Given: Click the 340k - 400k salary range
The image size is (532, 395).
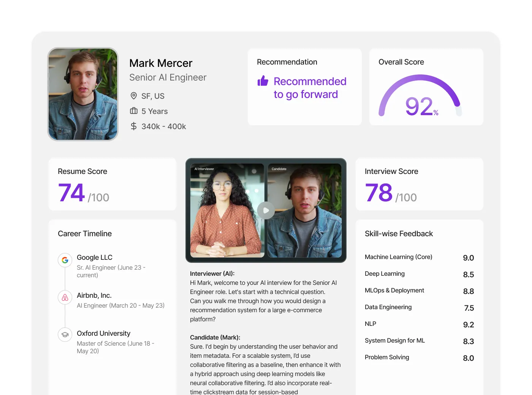Looking at the screenshot, I should (164, 126).
